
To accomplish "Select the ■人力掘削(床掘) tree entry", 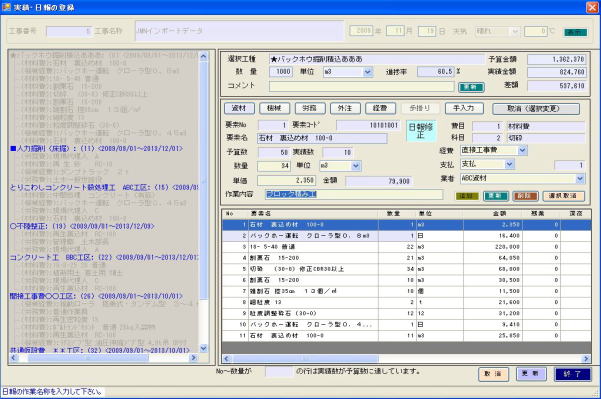I will [97, 148].
